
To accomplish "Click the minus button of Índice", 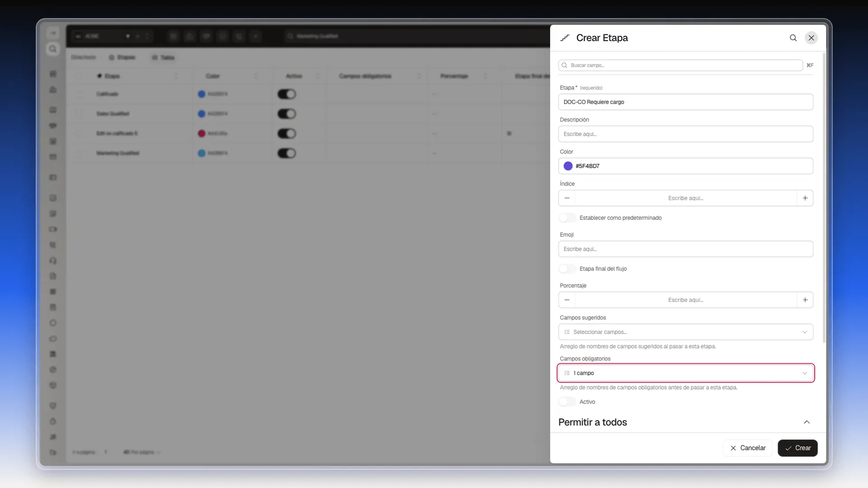I will click(x=567, y=198).
